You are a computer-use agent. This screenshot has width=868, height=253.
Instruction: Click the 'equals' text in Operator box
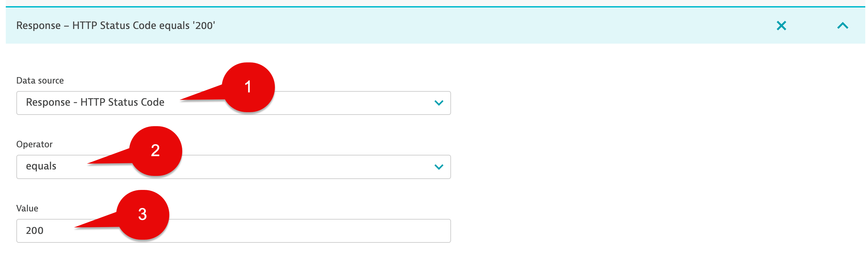[x=41, y=166]
